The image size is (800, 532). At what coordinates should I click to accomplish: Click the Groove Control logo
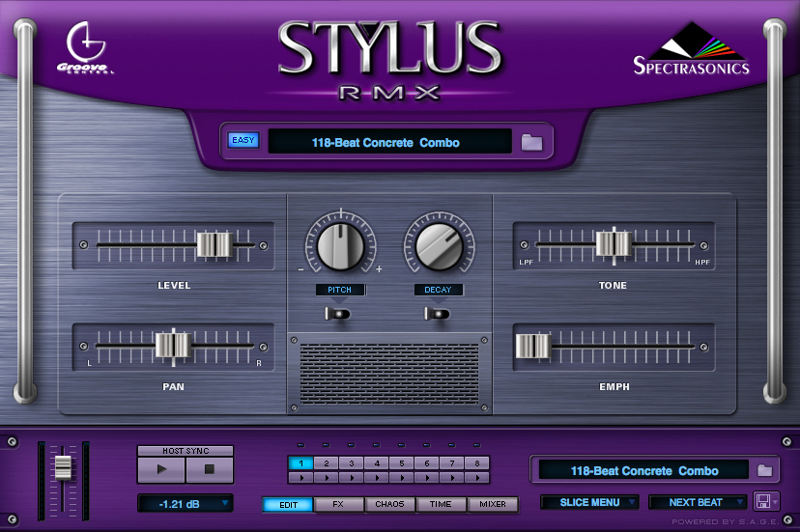85,48
